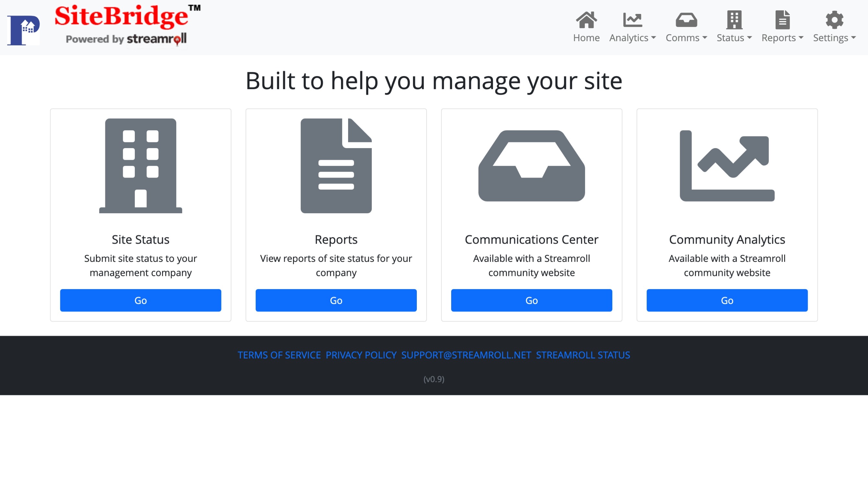Click the STREAMROLL STATUS footer link

pyautogui.click(x=583, y=355)
